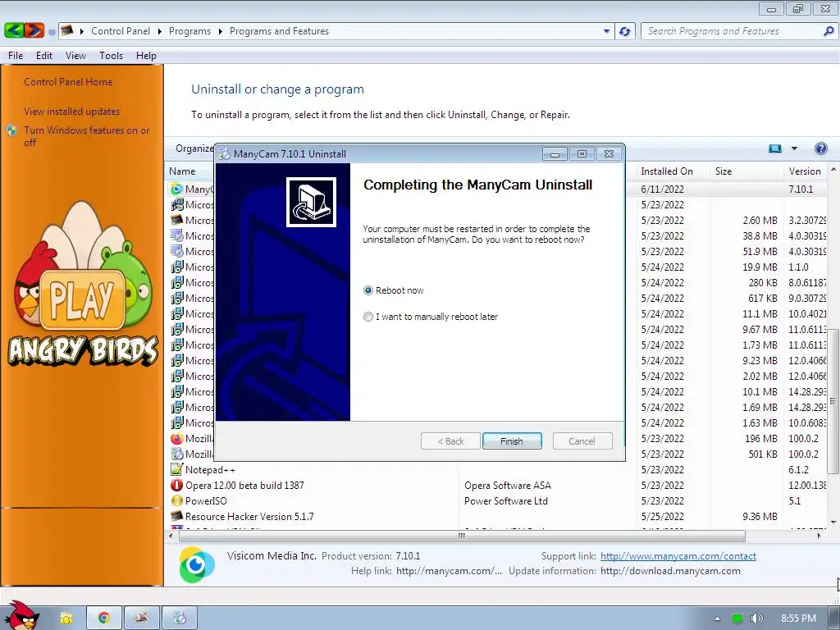Viewport: 840px width, 630px height.
Task: Click the folder icon in address bar
Action: point(67,31)
